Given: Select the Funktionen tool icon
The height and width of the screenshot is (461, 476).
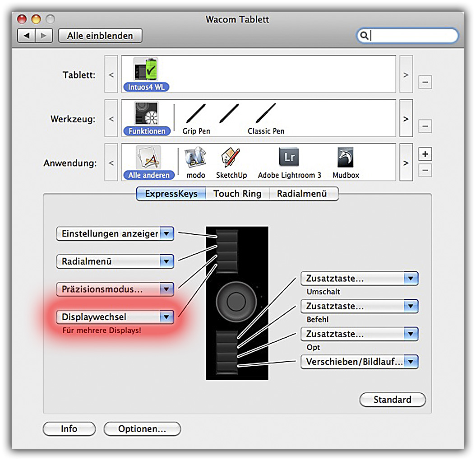Looking at the screenshot, I should 146,116.
